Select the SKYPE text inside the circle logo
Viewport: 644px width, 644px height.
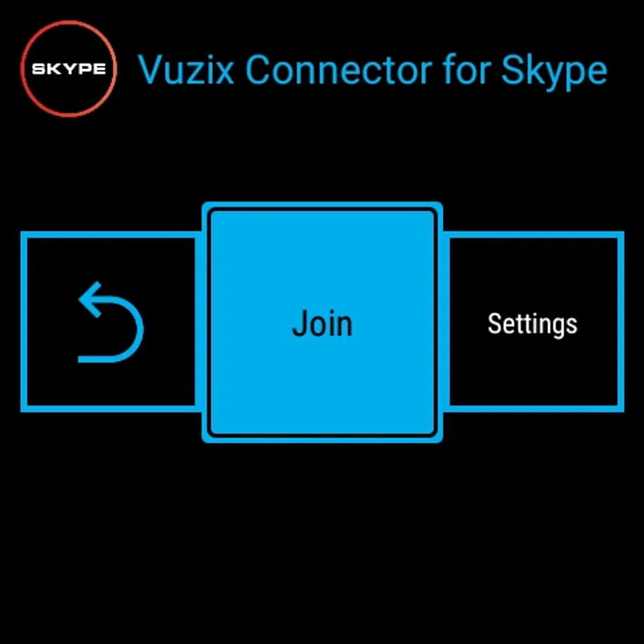[68, 68]
